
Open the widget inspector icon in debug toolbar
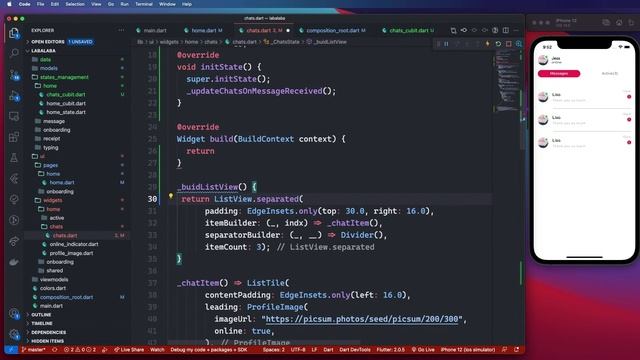(x=519, y=44)
